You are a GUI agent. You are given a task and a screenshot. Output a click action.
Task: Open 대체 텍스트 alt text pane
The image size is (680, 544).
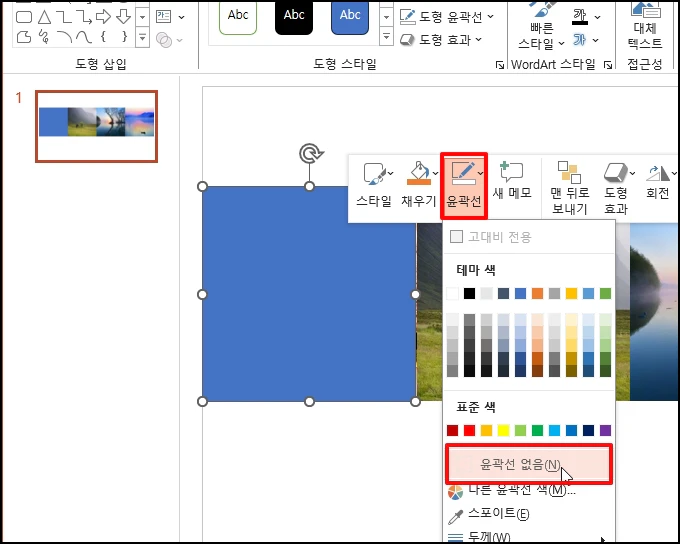coord(645,25)
